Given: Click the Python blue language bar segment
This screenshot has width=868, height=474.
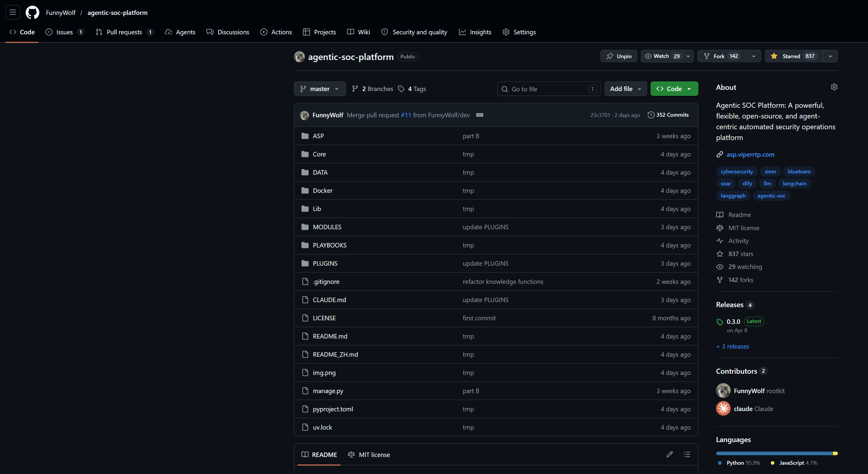Looking at the screenshot, I should point(774,453).
